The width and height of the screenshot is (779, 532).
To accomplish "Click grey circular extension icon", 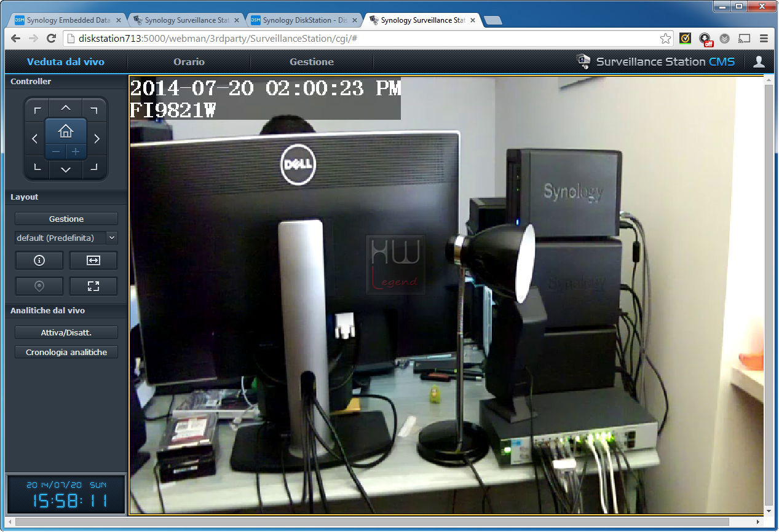I will tap(725, 38).
